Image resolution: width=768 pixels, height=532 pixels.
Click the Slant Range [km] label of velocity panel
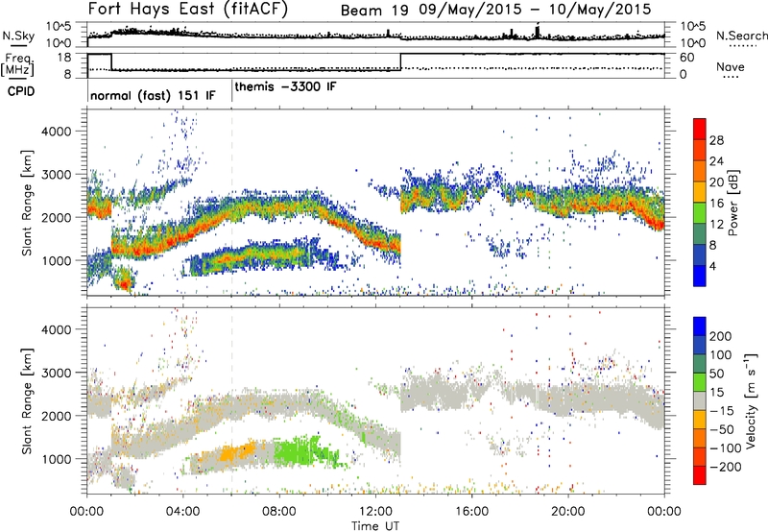27,401
